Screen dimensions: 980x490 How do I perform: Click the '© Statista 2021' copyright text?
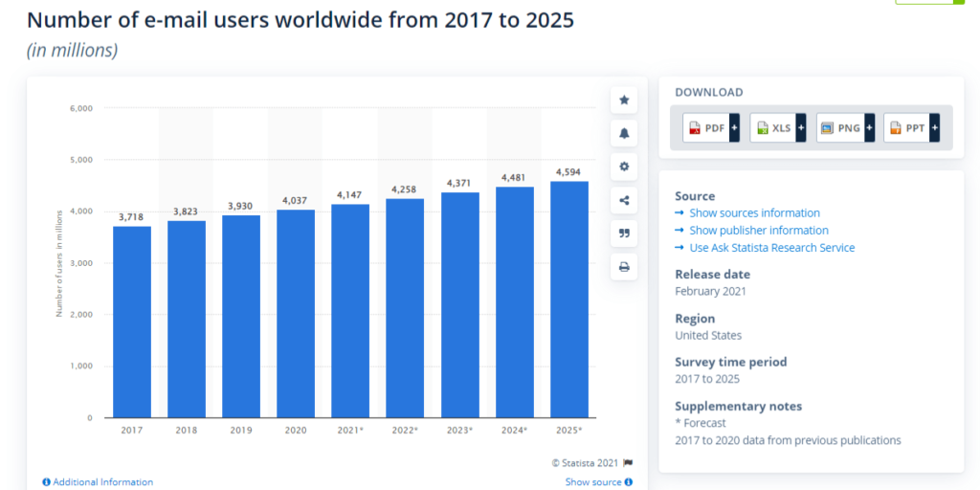click(585, 463)
